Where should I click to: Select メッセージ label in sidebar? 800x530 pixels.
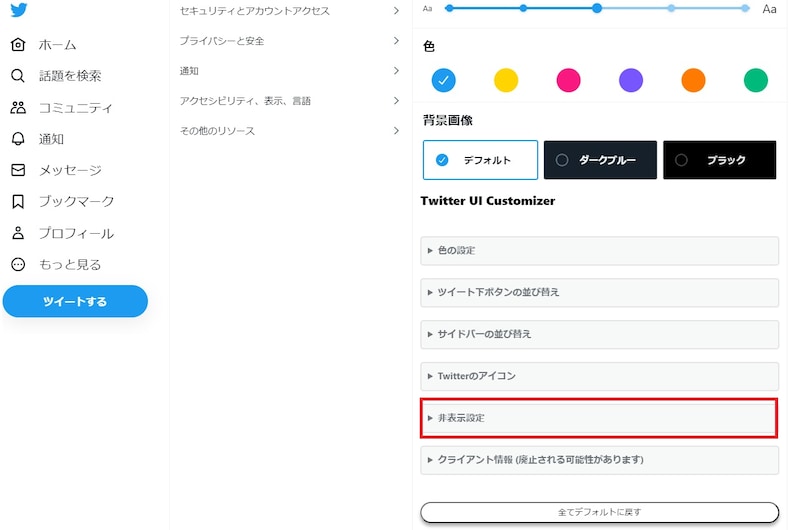(70, 170)
